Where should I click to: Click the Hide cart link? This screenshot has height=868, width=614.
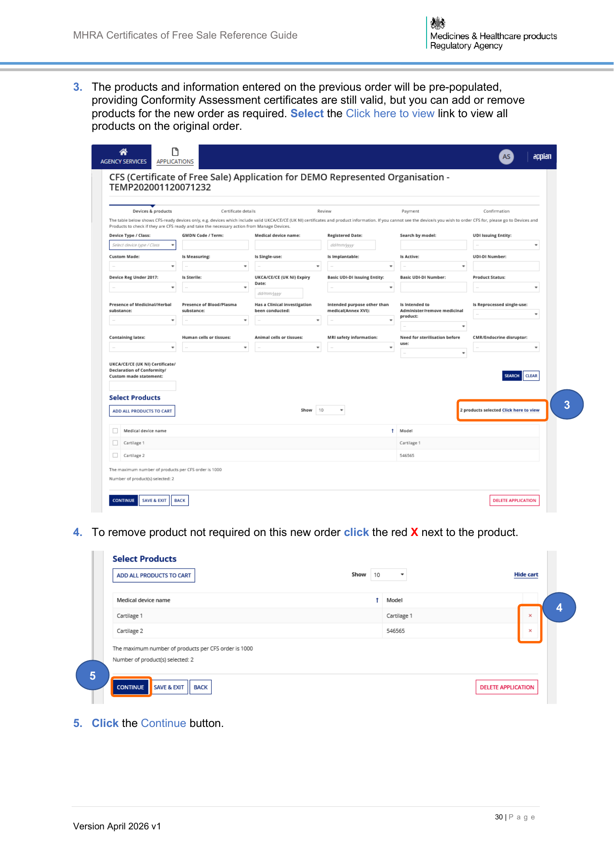click(526, 575)
